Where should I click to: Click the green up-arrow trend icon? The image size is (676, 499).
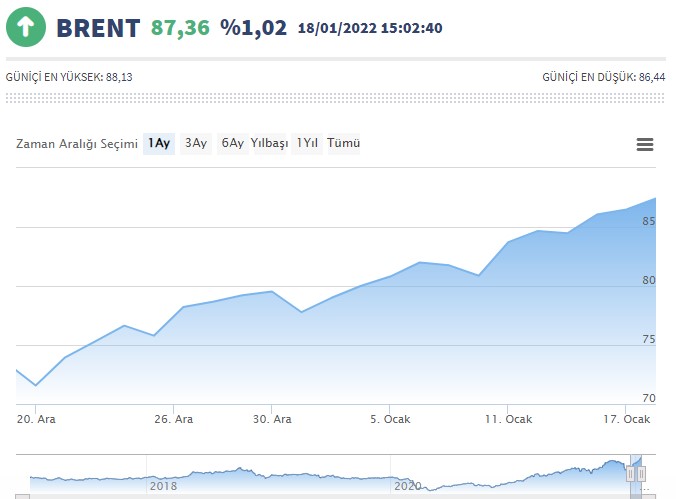(25, 28)
